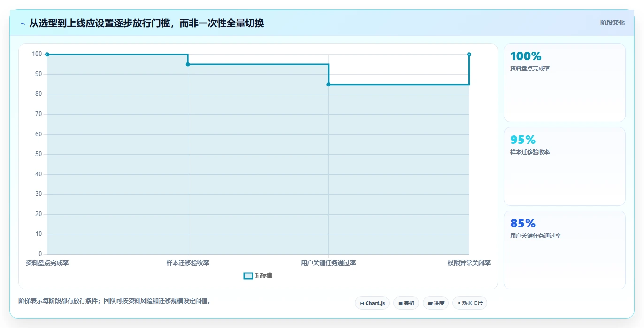
Task: Click the 表格 tag chip
Action: [x=406, y=303]
